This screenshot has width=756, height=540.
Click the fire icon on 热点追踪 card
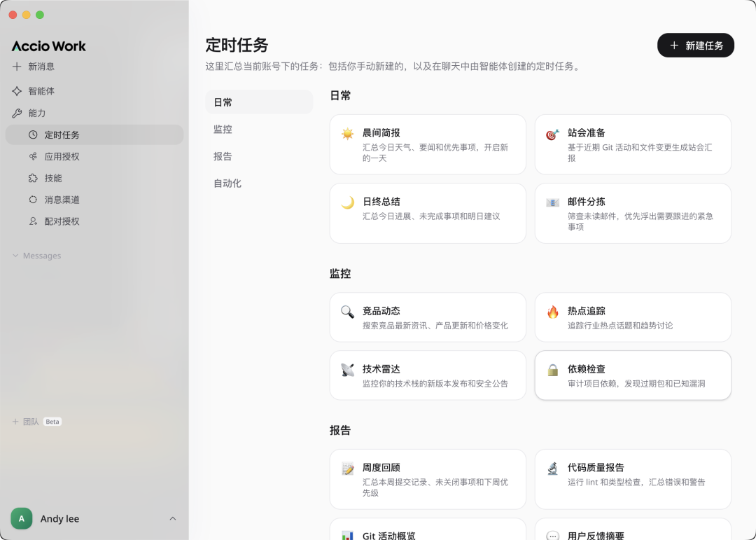tap(552, 311)
